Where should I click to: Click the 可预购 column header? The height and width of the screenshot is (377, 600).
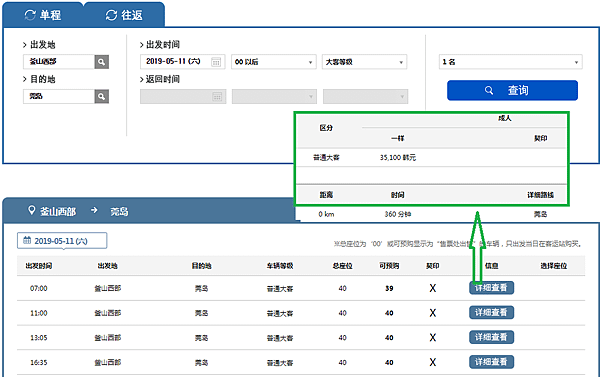pos(389,266)
